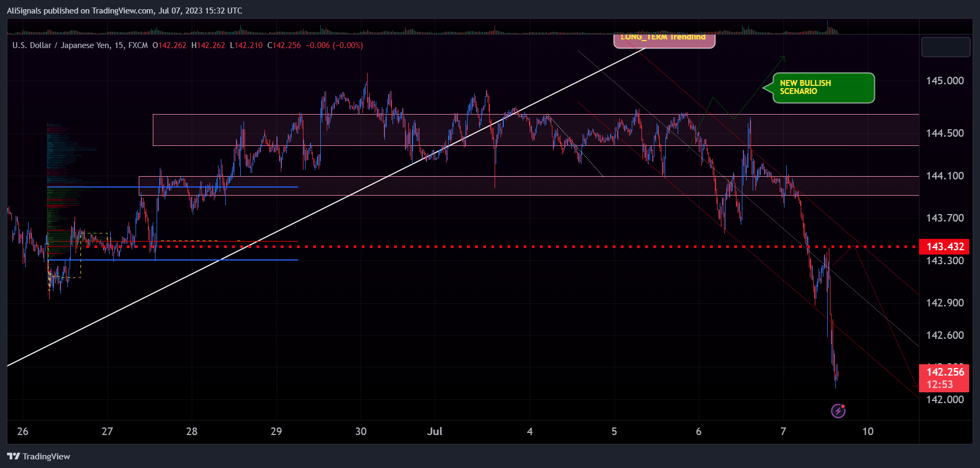Click the 143.300 price axis label

point(945,260)
